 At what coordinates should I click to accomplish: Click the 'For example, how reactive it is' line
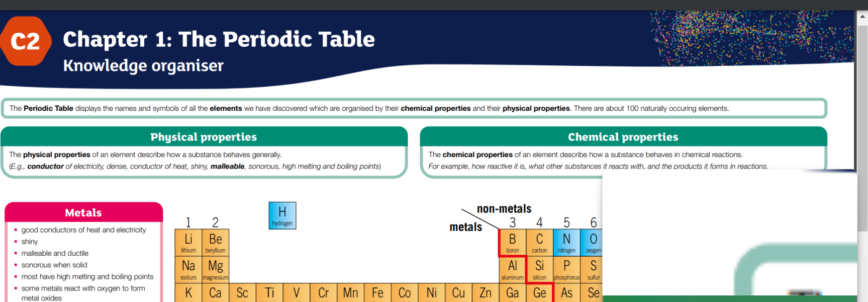point(598,166)
